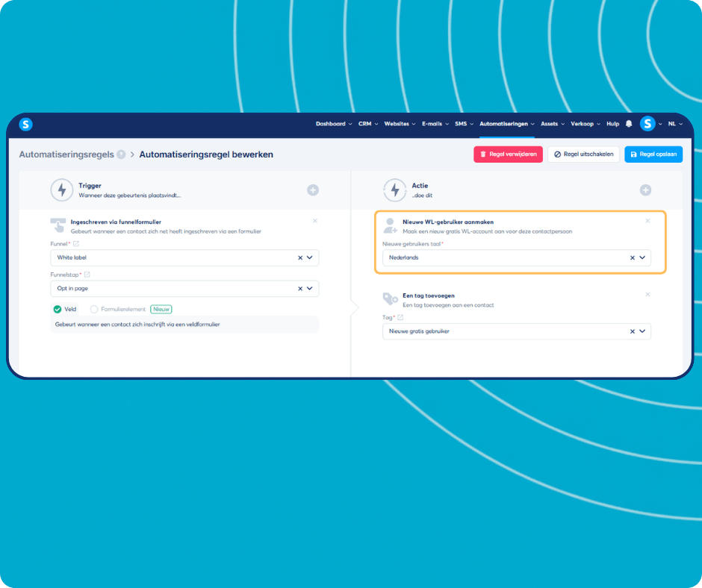The image size is (702, 588).
Task: Open the Dashboard menu
Action: [334, 124]
